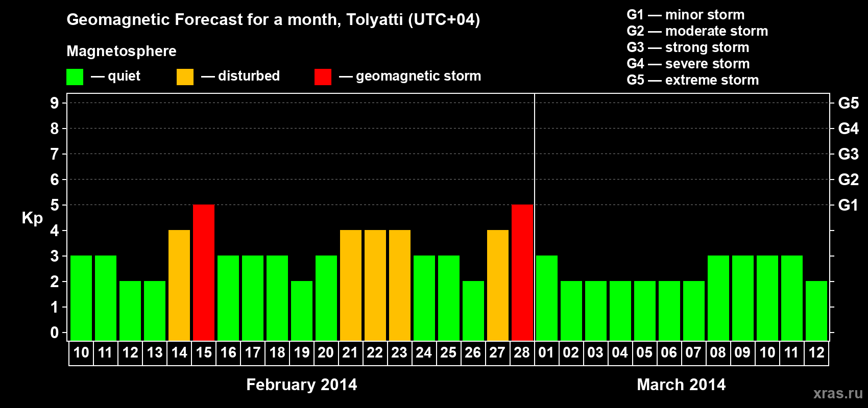Screen dimensions: 868x408
Task: Click the Kp axis value 5
Action: 55,205
